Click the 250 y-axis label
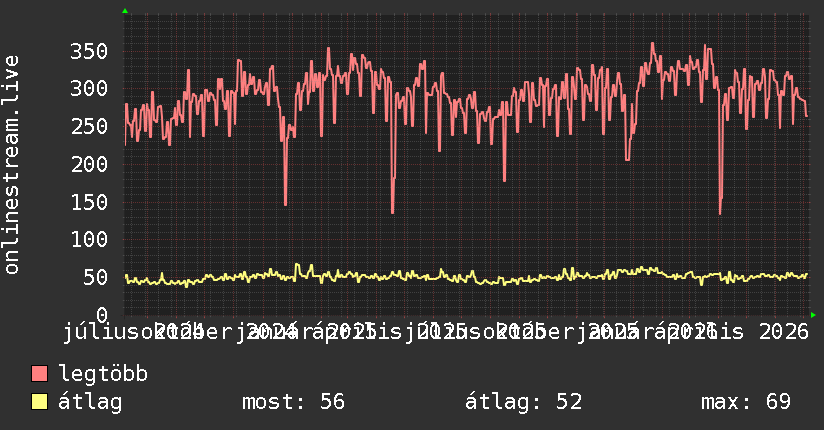824x430 pixels. point(89,127)
